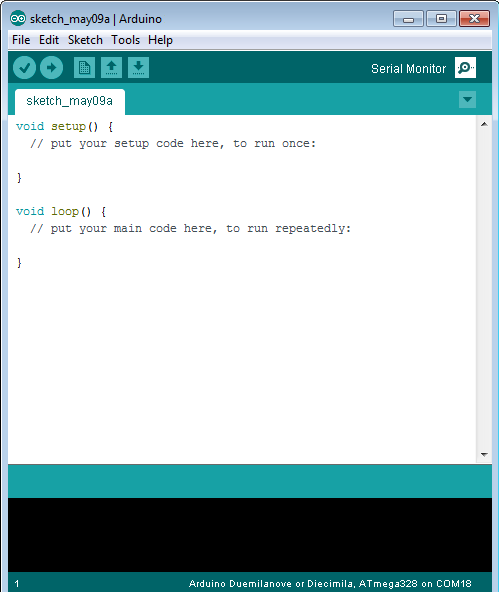Click the Arduino logo in the title bar
Image resolution: width=499 pixels, height=592 pixels.
(18, 18)
